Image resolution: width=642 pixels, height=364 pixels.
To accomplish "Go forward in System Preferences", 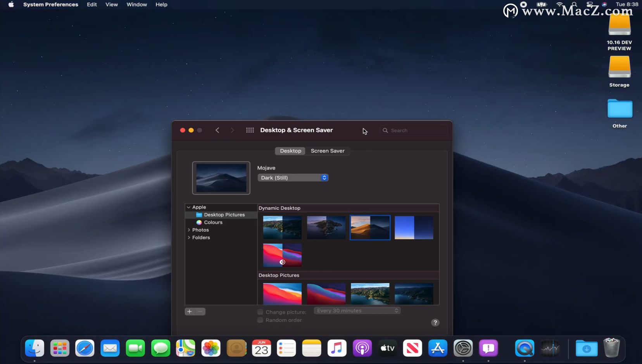I will 232,130.
